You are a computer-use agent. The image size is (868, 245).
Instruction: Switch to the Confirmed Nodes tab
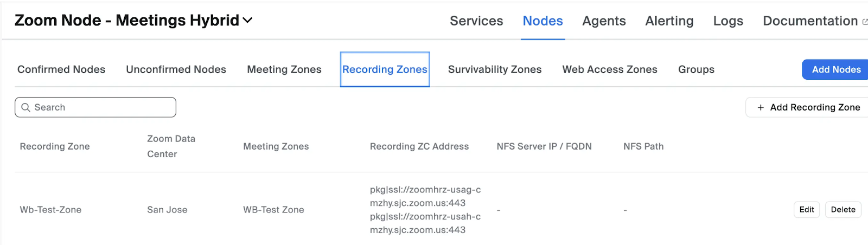click(61, 69)
